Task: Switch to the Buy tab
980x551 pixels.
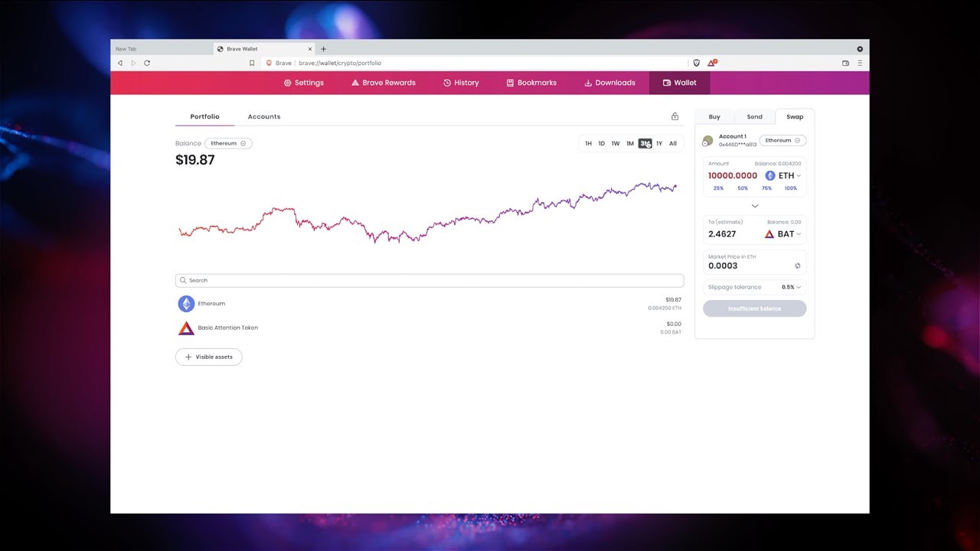Action: point(714,117)
